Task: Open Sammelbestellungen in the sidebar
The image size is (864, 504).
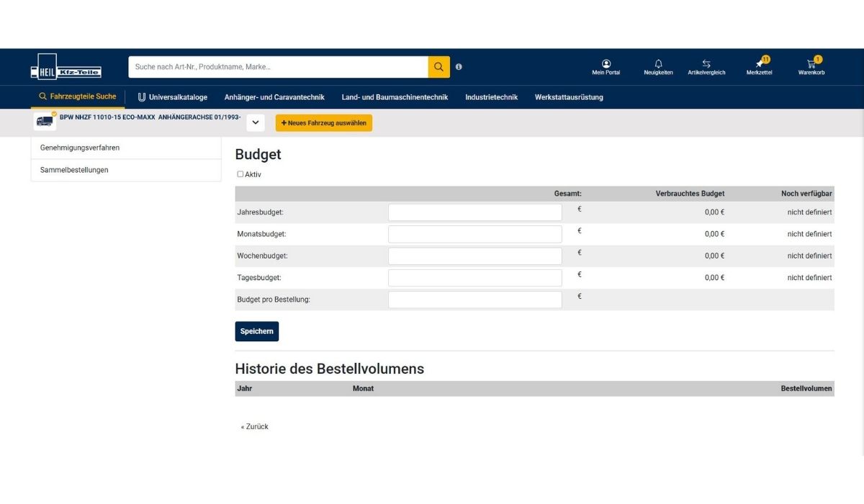Action: 74,170
